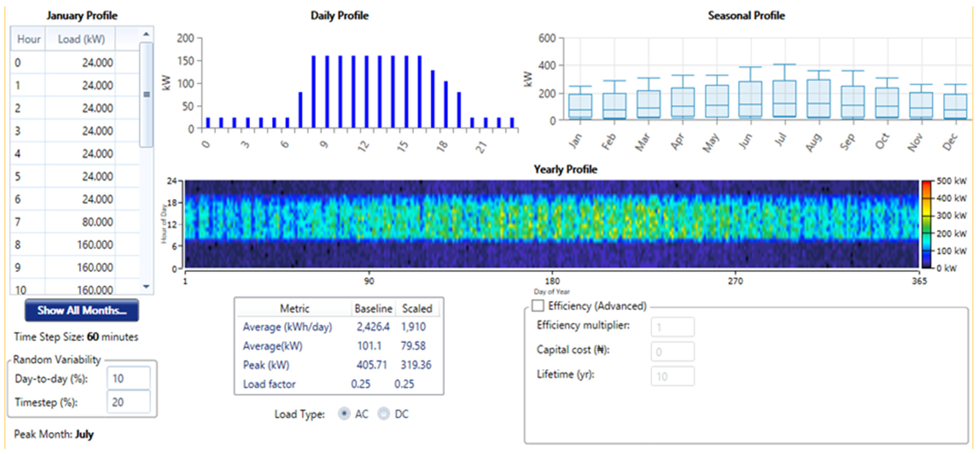Viewport: 980px width, 454px height.
Task: Select the load cell for hour 8
Action: (x=80, y=244)
